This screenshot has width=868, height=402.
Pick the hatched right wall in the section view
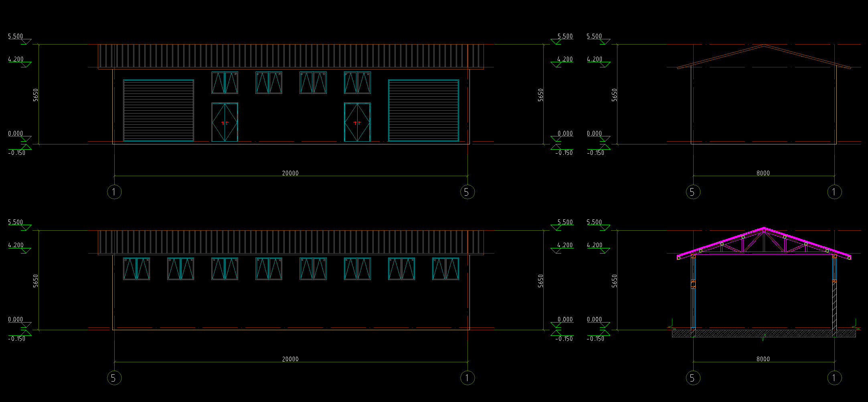point(834,305)
